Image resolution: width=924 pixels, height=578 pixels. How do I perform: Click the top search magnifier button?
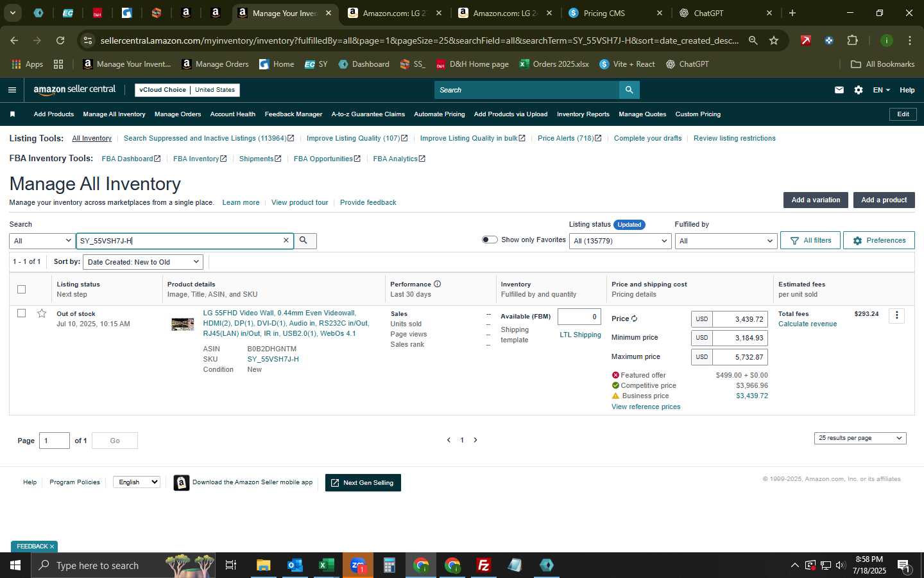tap(629, 90)
